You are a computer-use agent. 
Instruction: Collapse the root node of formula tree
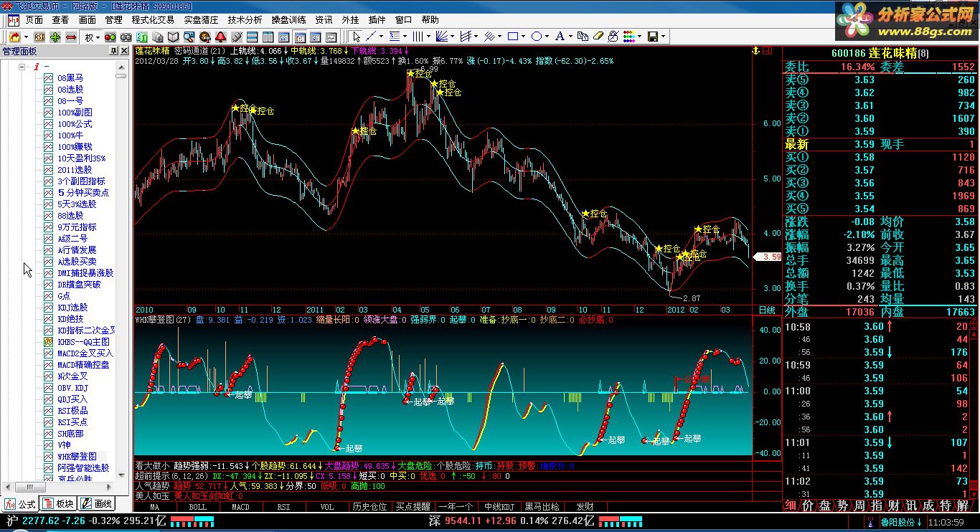coord(22,67)
